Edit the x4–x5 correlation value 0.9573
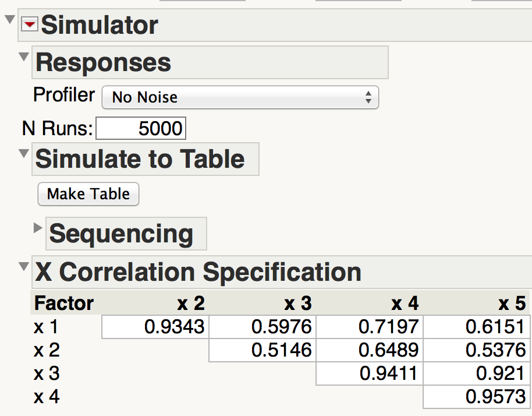This screenshot has width=532, height=416. pyautogui.click(x=477, y=397)
